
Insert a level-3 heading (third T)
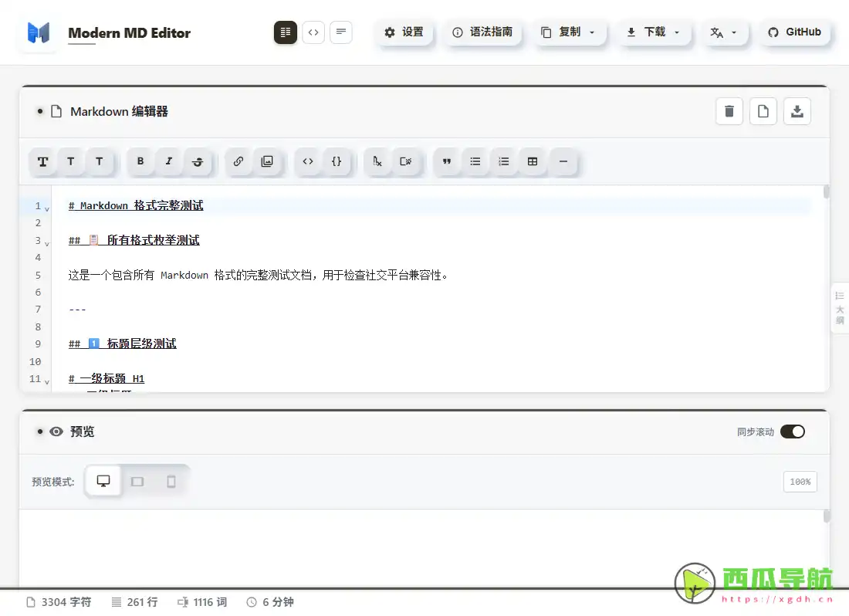pos(99,161)
